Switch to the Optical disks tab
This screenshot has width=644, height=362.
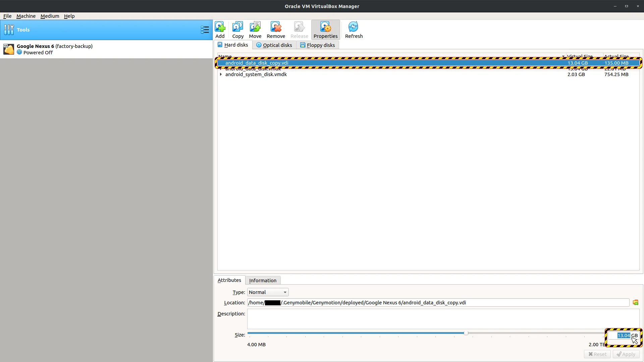pos(274,45)
